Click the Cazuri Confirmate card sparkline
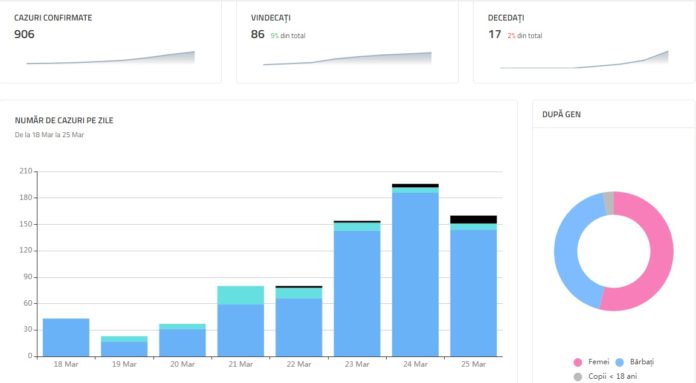 coord(111,58)
